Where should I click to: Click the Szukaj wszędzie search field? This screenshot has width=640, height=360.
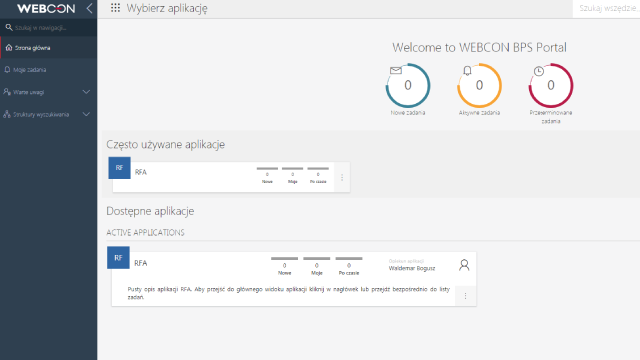point(606,8)
